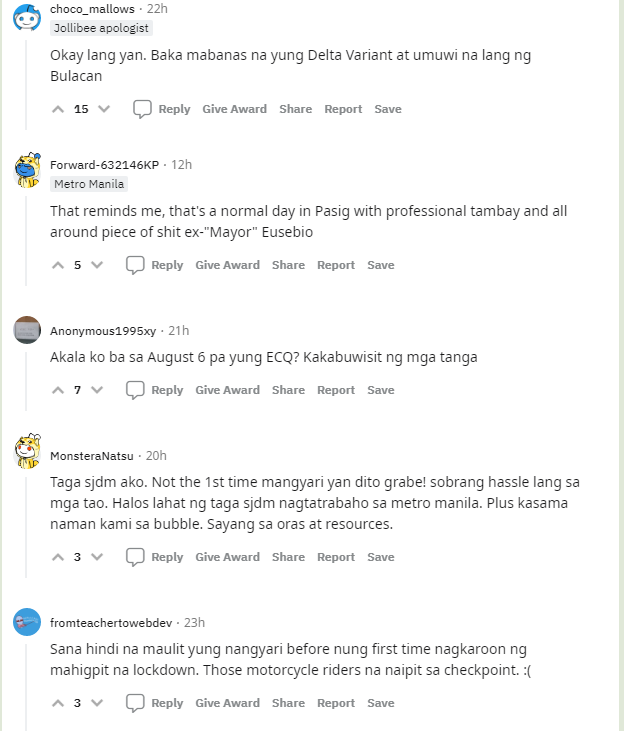Click reply speech bubble on choco_mallows' comment
The image size is (624, 731).
pos(143,109)
